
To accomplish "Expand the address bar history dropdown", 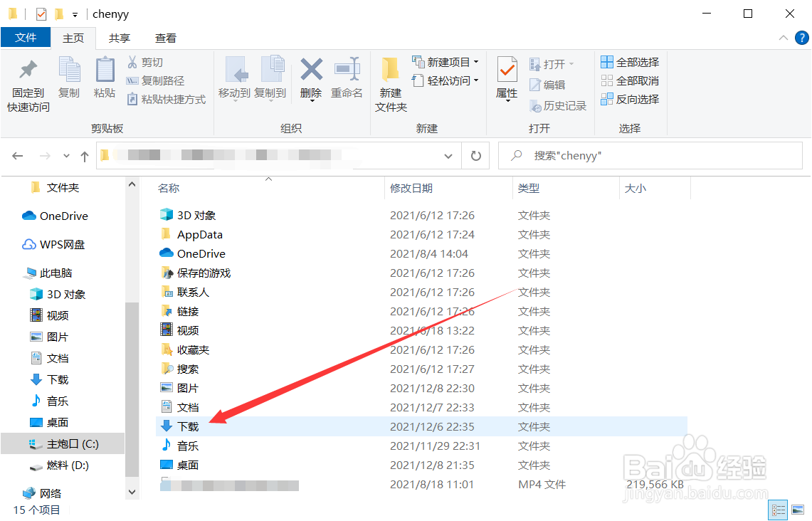I will tap(448, 155).
